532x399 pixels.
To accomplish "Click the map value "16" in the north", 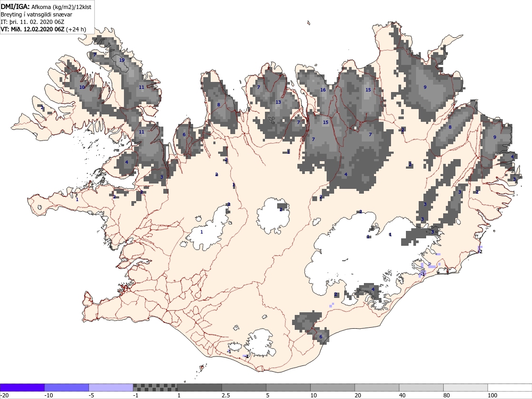I will pyautogui.click(x=323, y=90).
